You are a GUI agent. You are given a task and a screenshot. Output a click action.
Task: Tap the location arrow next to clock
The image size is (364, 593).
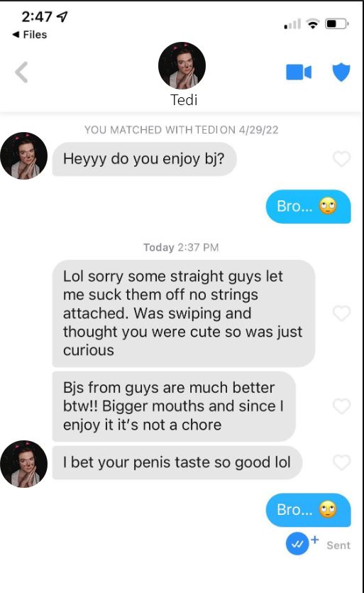coord(62,16)
